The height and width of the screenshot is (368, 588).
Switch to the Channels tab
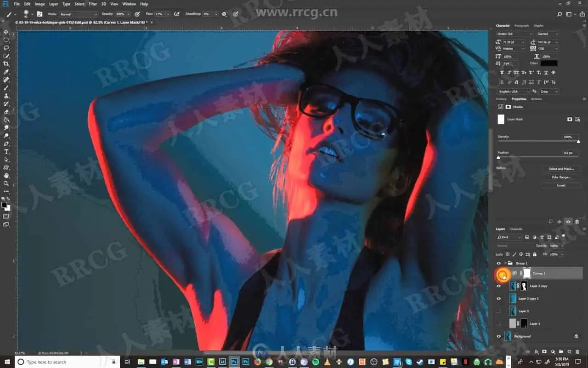click(516, 229)
